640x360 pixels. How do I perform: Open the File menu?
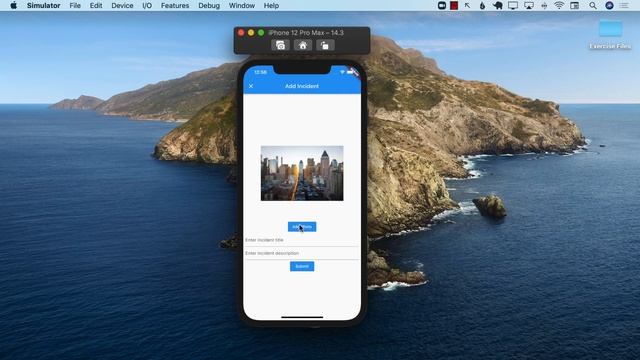75,6
